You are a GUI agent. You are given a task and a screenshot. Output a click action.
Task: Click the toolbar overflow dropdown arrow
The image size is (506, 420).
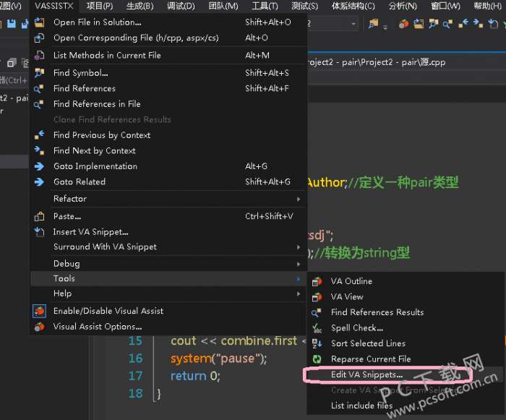385,27
